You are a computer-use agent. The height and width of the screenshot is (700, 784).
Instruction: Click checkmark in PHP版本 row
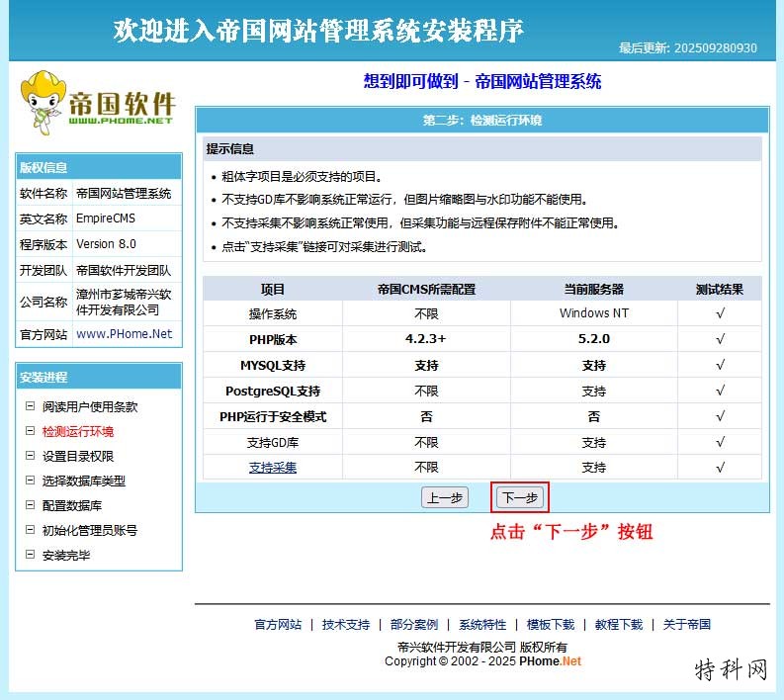point(720,339)
